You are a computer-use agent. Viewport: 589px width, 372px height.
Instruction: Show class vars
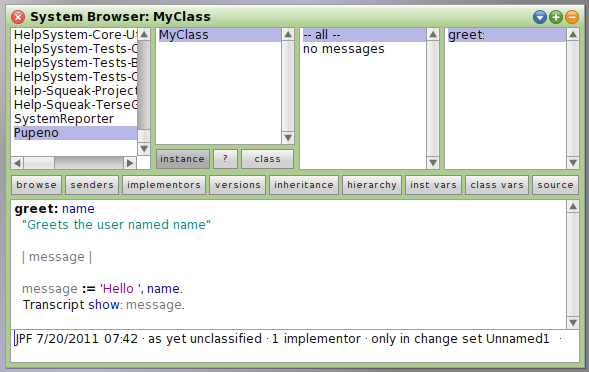click(497, 185)
